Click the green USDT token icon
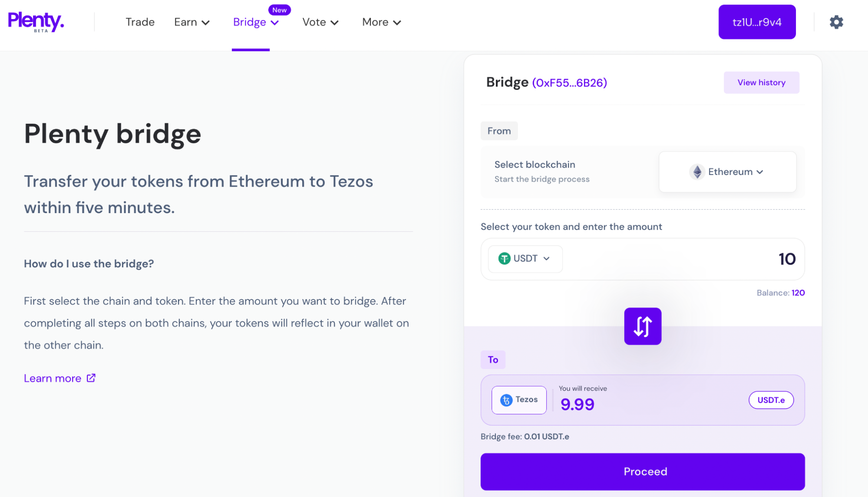 pyautogui.click(x=504, y=259)
